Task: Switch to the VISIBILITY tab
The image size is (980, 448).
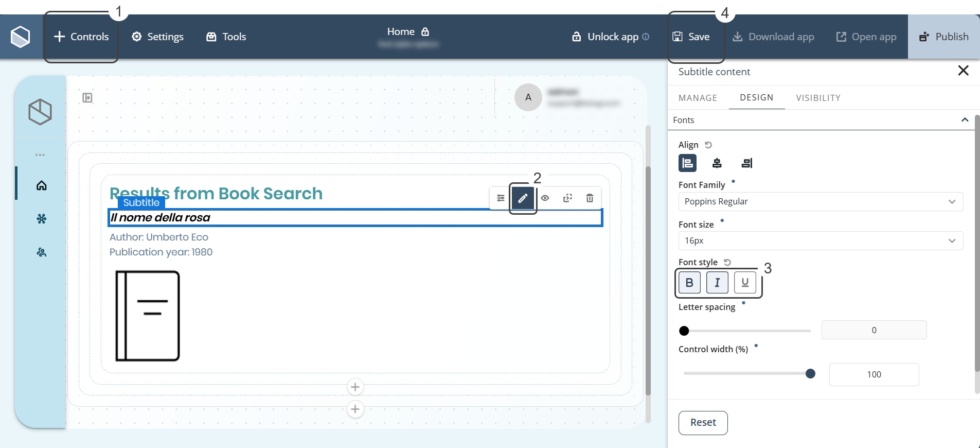Action: tap(818, 98)
